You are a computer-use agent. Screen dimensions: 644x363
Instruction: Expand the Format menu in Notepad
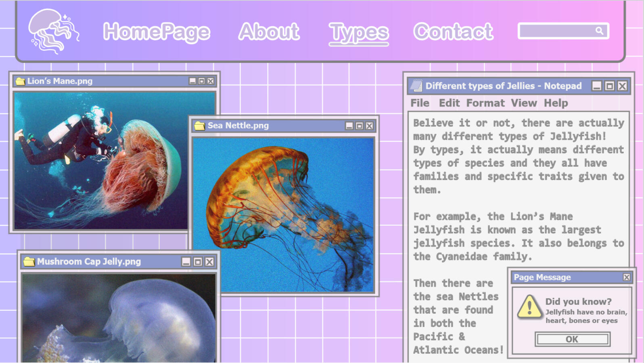tap(485, 103)
